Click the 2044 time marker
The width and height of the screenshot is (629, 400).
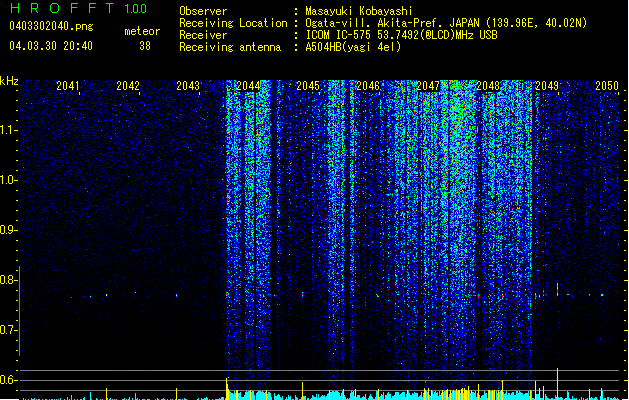coord(248,86)
